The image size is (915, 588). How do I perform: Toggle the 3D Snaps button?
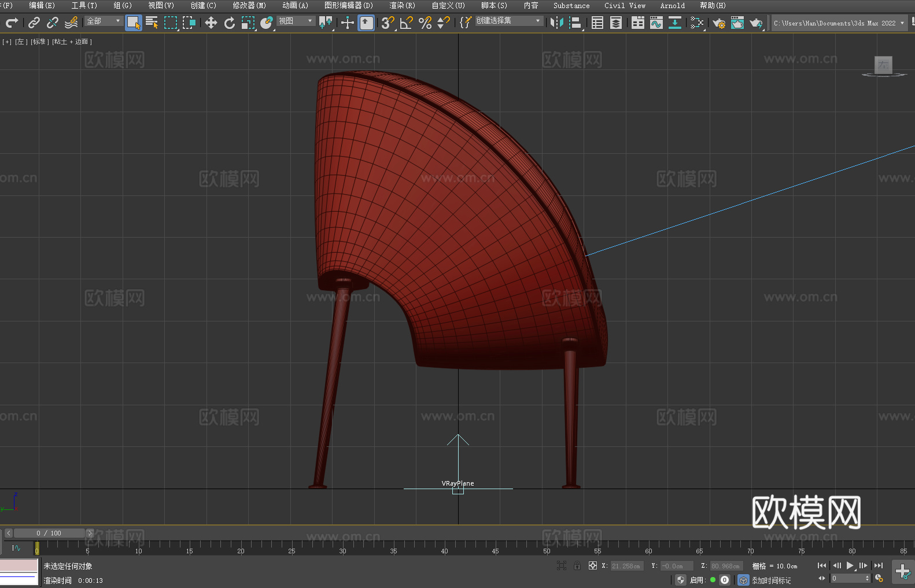tap(388, 23)
